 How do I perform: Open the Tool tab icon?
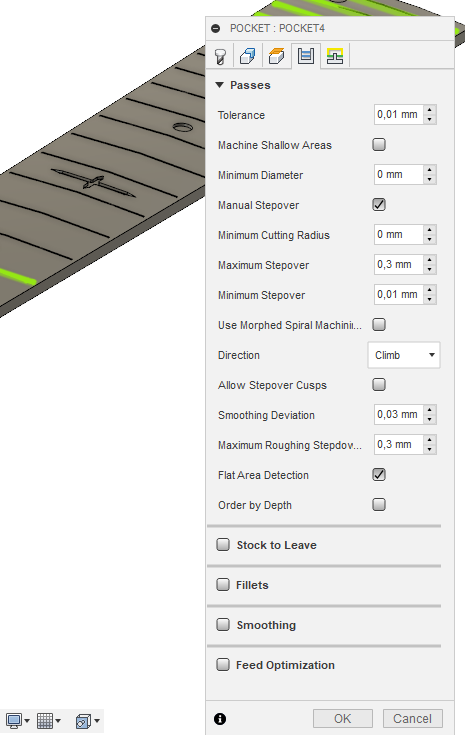point(220,56)
